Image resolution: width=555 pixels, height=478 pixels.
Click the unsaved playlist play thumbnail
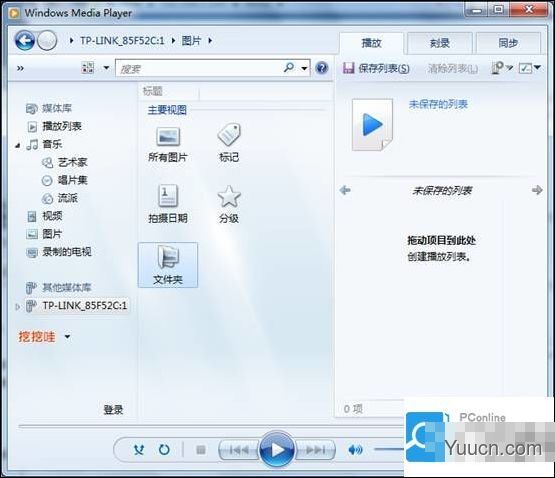point(372,125)
